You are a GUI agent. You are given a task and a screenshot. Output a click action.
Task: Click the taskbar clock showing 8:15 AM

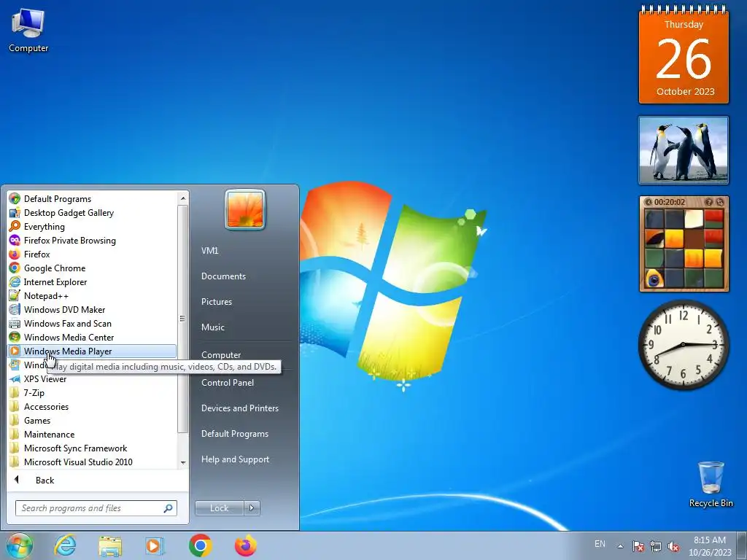(x=710, y=545)
